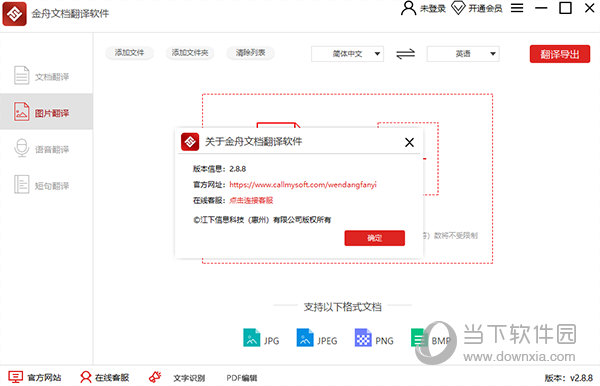Screen dimensions: 600x386
Task: Maximize the application window
Action: [x=565, y=8]
